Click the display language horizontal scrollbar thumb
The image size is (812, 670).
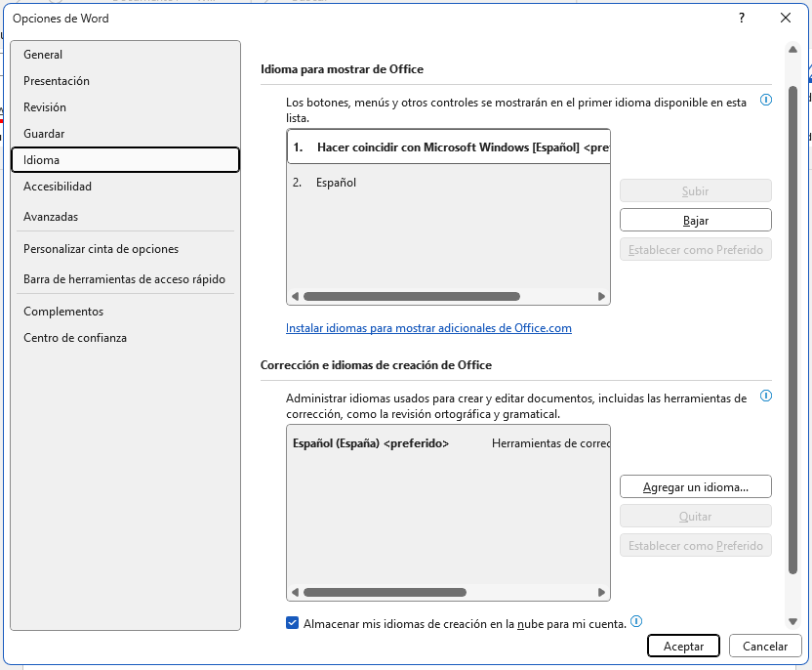(412, 296)
